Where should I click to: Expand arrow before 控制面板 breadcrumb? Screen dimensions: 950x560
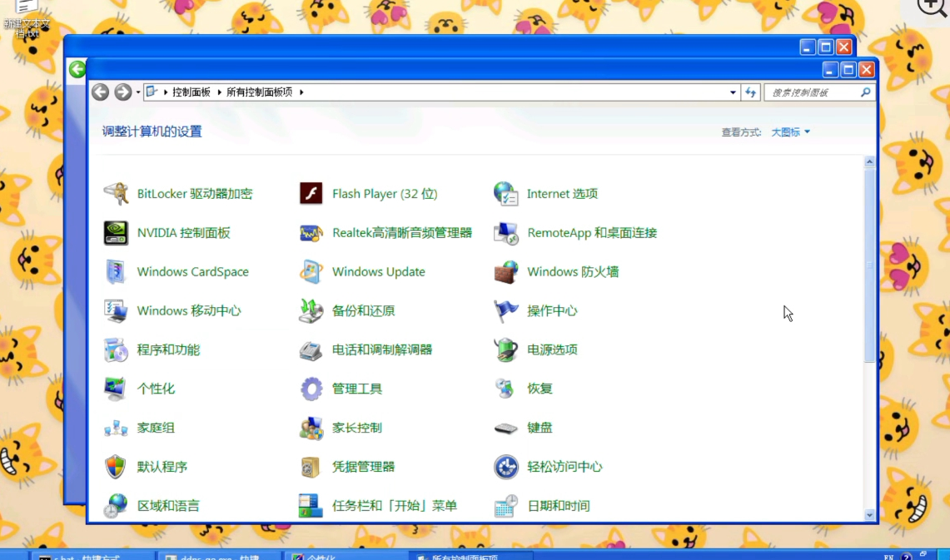point(166,92)
